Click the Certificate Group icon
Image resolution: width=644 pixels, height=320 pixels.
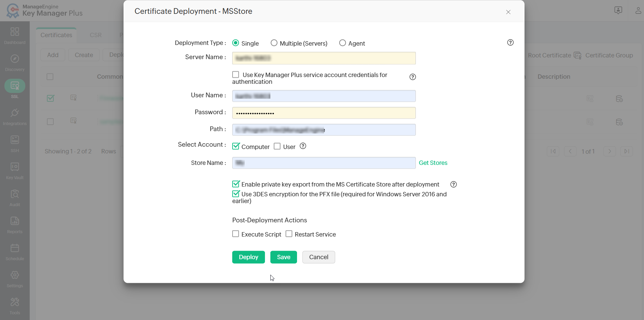578,55
